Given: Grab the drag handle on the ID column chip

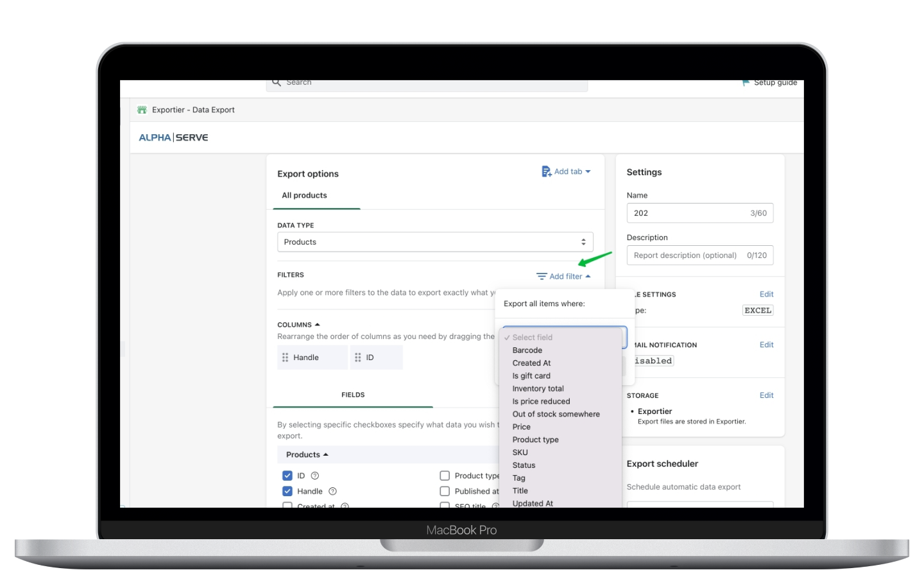Looking at the screenshot, I should click(x=358, y=357).
